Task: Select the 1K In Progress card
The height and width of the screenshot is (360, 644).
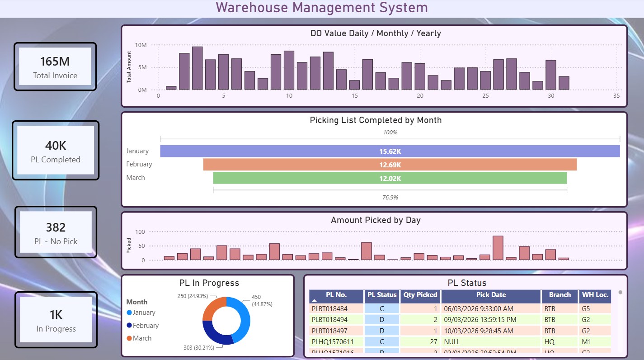Action: coord(56,320)
